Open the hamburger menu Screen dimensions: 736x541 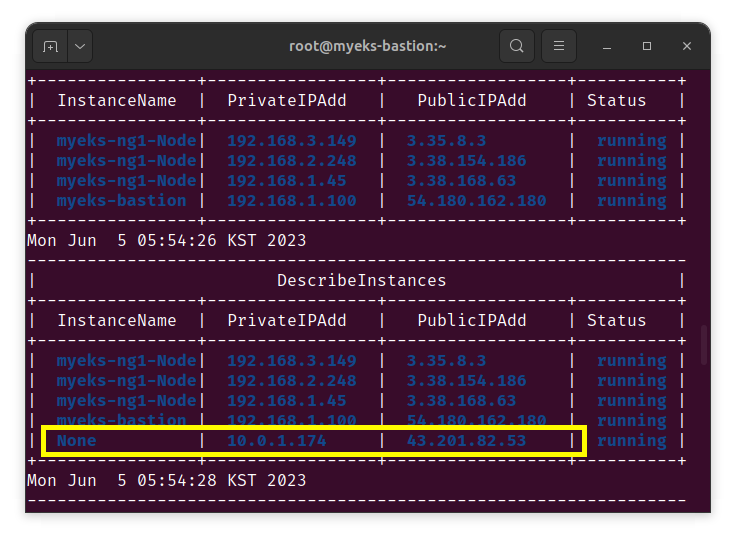click(559, 46)
